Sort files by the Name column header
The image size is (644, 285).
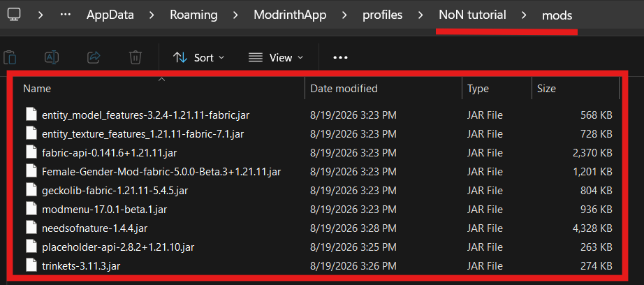(x=37, y=88)
